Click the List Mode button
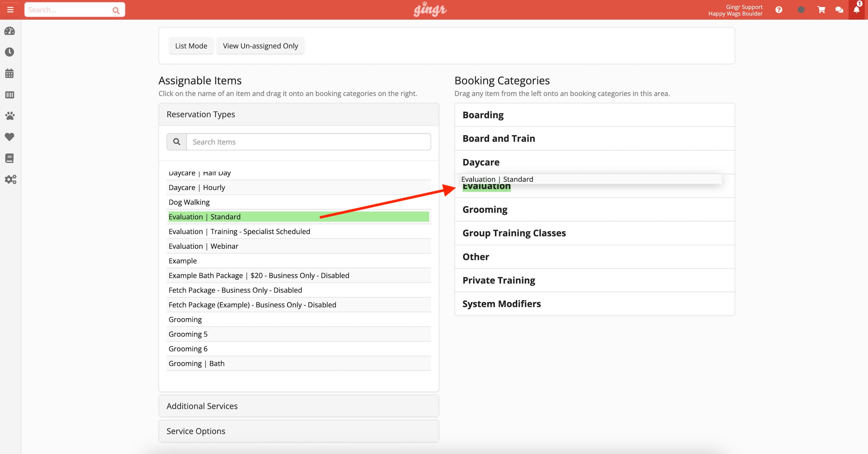The image size is (868, 454). click(191, 46)
